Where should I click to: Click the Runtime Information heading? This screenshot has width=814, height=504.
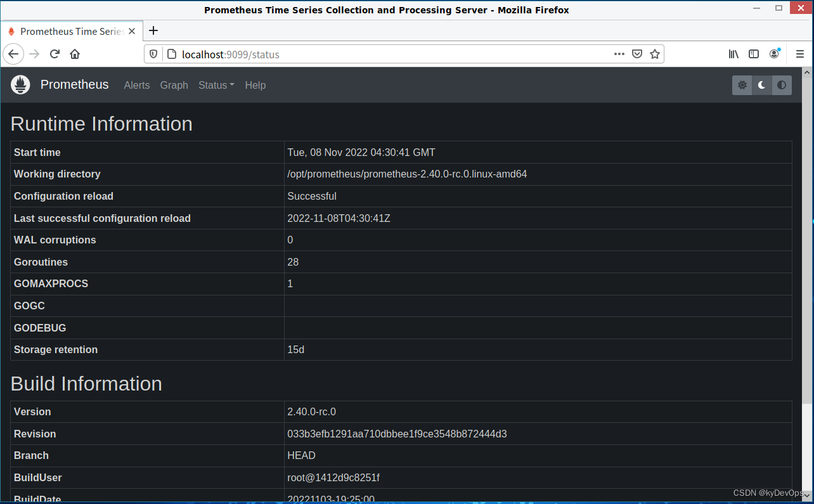[101, 124]
